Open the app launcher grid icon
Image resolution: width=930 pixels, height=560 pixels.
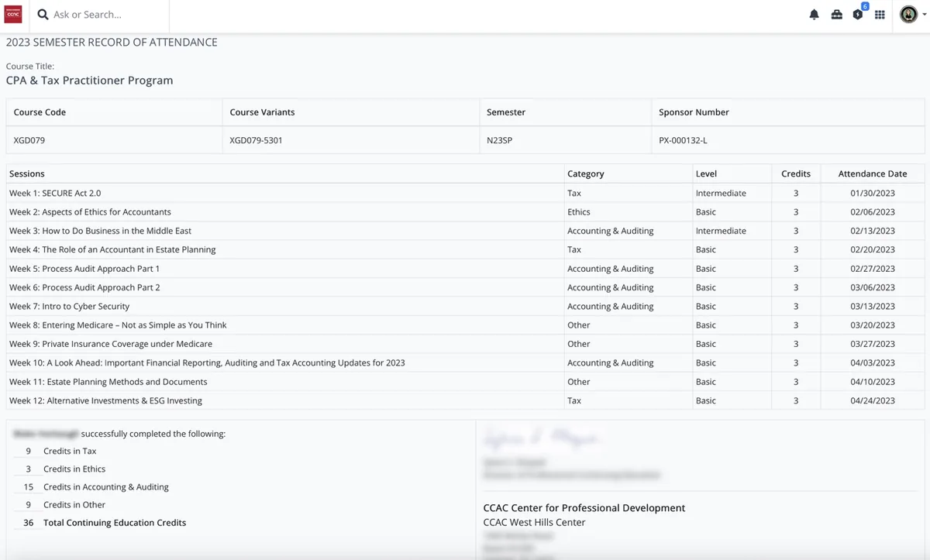point(879,14)
